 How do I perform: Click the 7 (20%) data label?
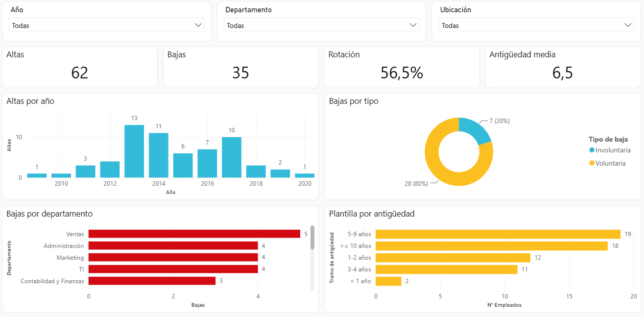pos(500,121)
